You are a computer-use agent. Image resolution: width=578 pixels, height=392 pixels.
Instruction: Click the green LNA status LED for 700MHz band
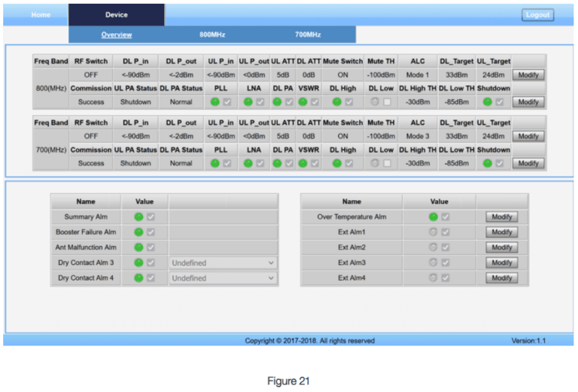pyautogui.click(x=248, y=163)
